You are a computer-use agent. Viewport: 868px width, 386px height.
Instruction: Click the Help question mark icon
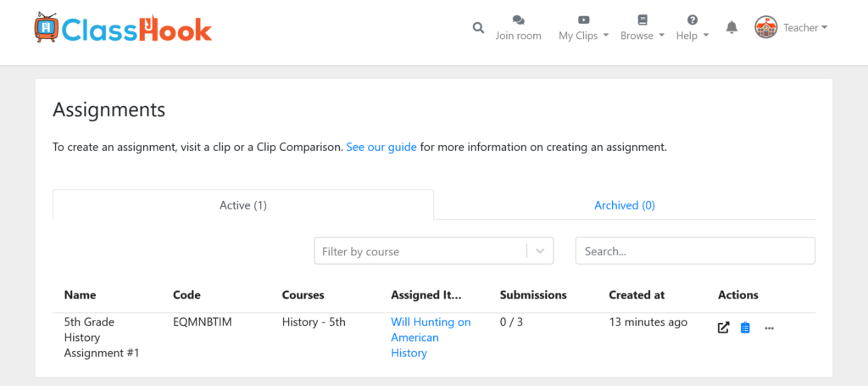(x=693, y=20)
